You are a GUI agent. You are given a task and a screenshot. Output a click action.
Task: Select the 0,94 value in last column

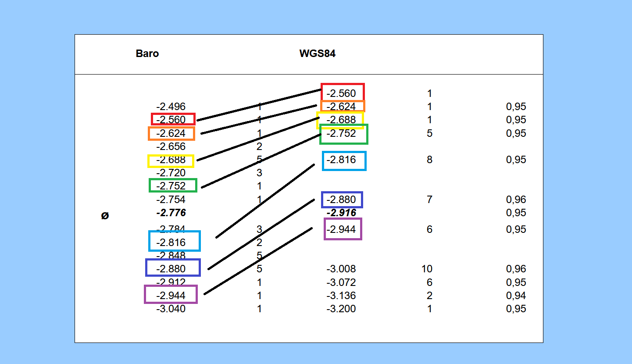tap(516, 296)
